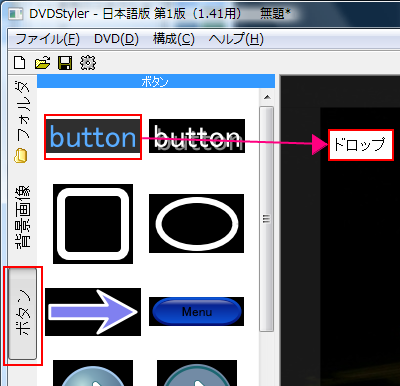Click the scrollbar up arrow in button panel

(267, 98)
